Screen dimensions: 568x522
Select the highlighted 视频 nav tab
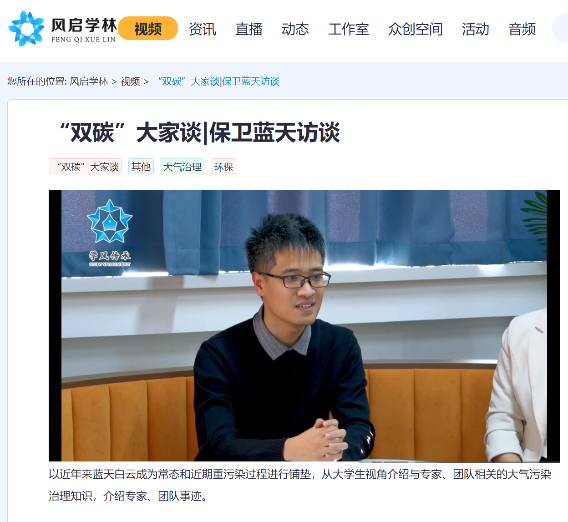click(x=148, y=28)
